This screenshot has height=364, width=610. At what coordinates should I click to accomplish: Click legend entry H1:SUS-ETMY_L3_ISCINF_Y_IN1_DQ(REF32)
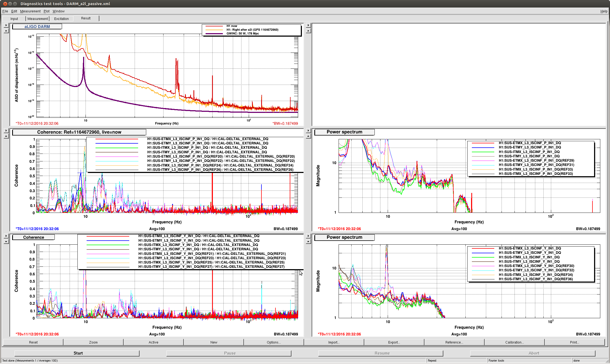click(536, 270)
